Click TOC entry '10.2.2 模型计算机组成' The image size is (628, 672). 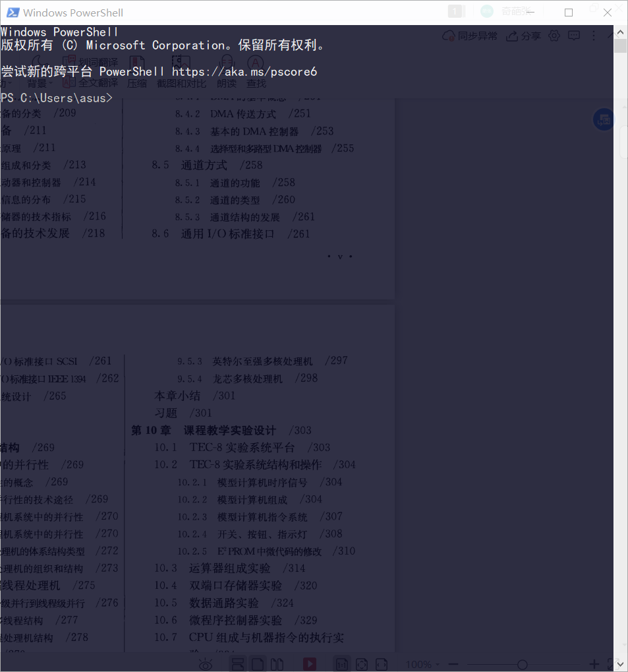pos(250,499)
